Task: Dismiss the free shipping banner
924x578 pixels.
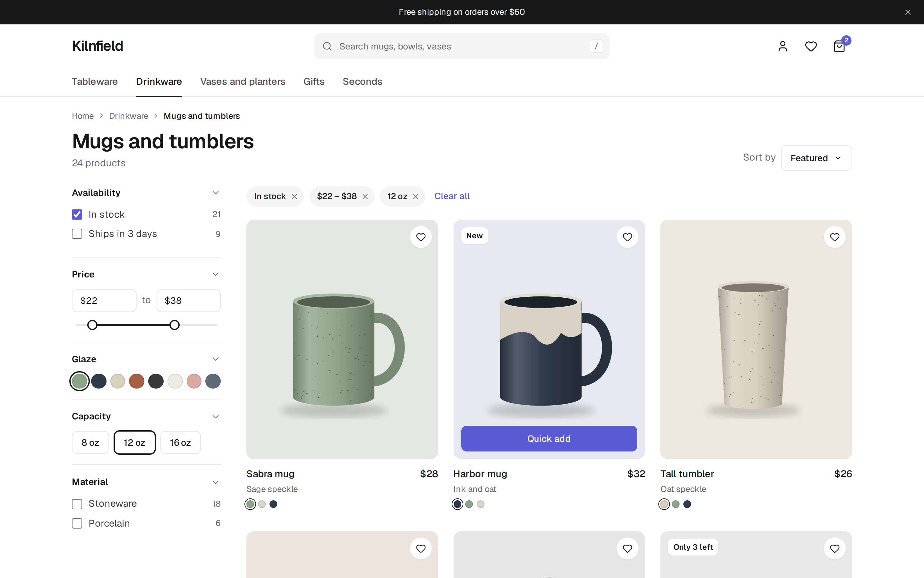Action: (x=908, y=12)
